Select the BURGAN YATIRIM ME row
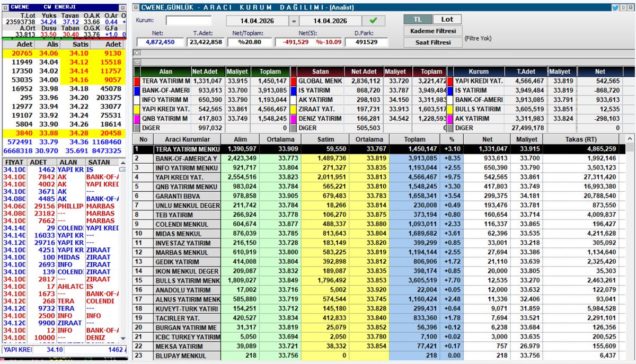Viewport: 636px width, 364px height. pos(378,327)
